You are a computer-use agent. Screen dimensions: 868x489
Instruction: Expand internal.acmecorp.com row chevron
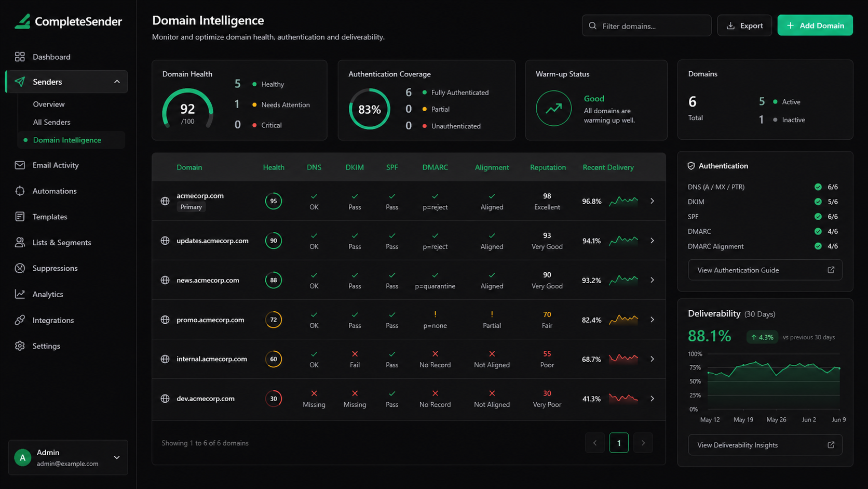[x=653, y=359]
